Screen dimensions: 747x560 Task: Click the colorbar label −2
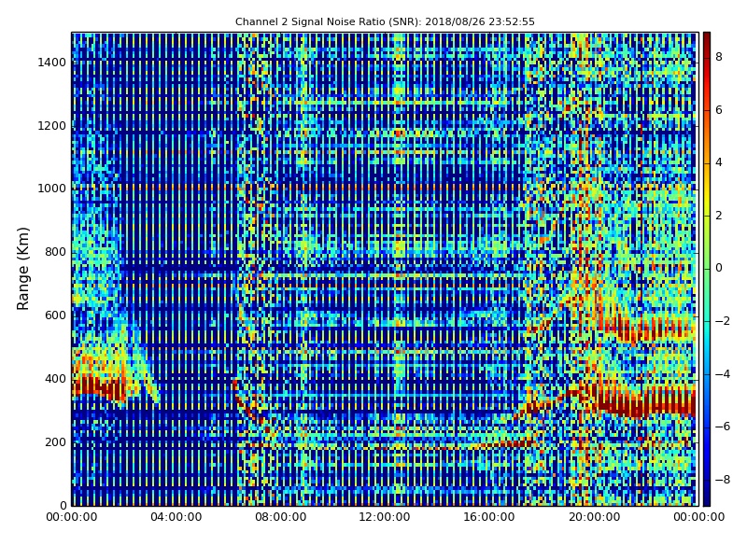click(x=723, y=321)
